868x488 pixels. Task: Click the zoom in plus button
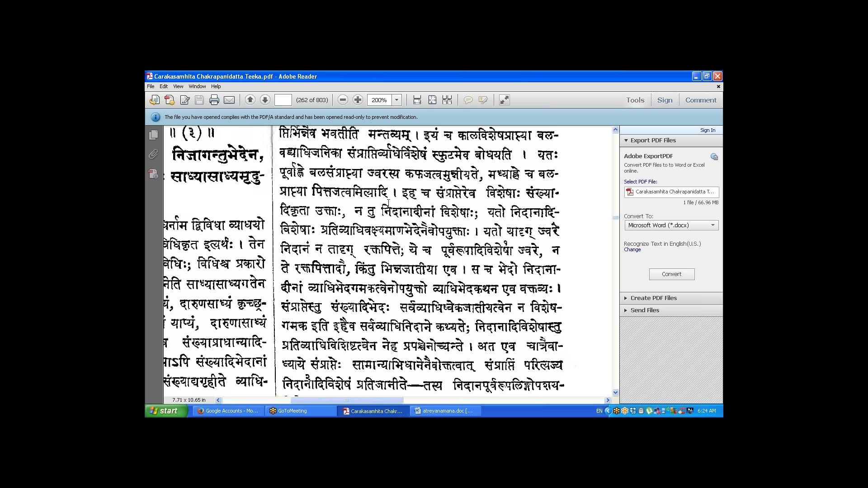[x=358, y=100]
